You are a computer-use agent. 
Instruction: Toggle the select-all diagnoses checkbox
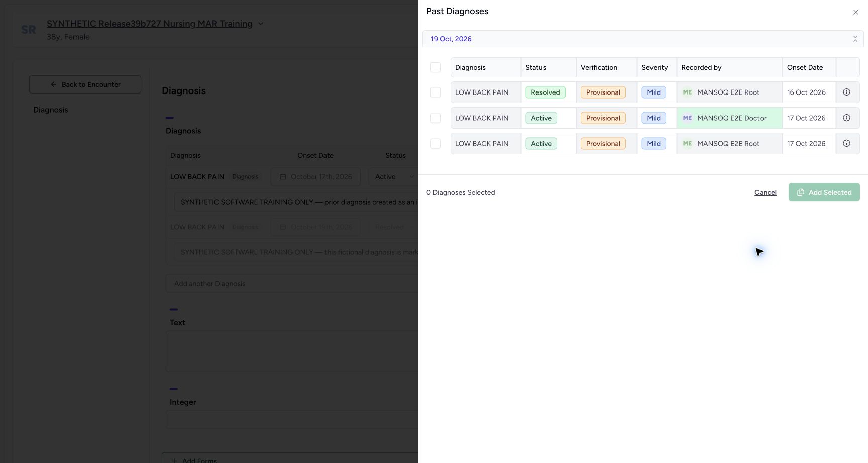[436, 67]
